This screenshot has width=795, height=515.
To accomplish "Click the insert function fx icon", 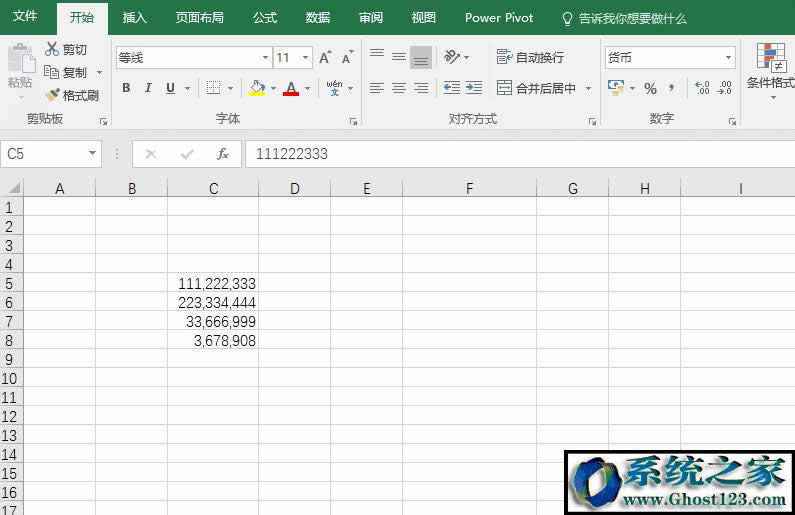I will 223,154.
